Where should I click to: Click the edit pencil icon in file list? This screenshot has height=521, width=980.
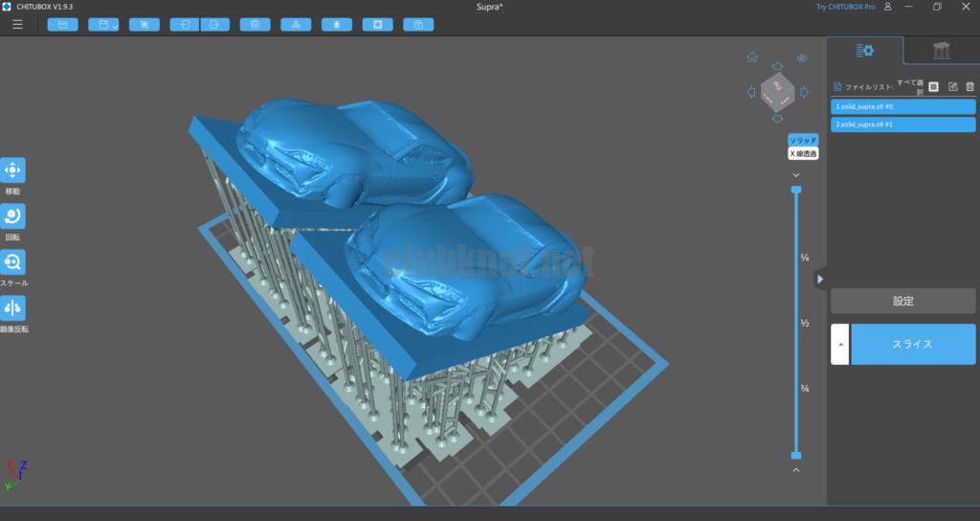(x=952, y=87)
